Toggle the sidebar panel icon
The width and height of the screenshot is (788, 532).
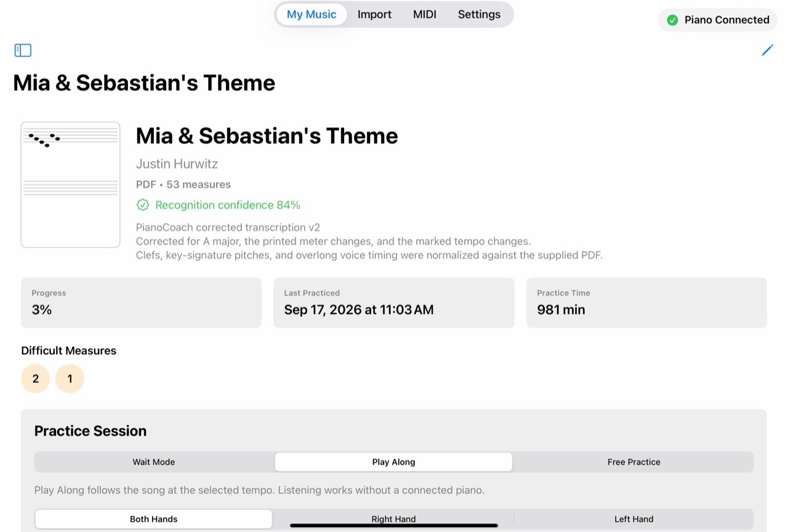click(x=23, y=50)
